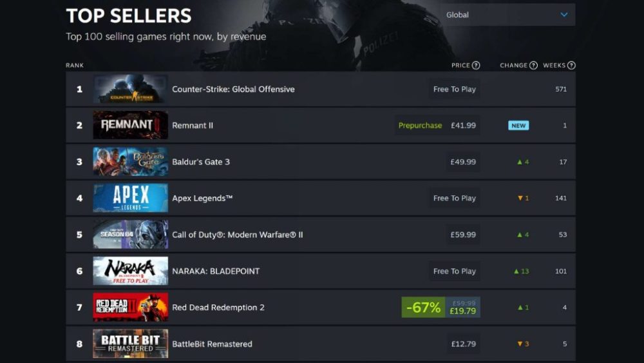The image size is (644, 363).
Task: Click the NARAKA: BLADEPOINT title link
Action: pos(216,271)
